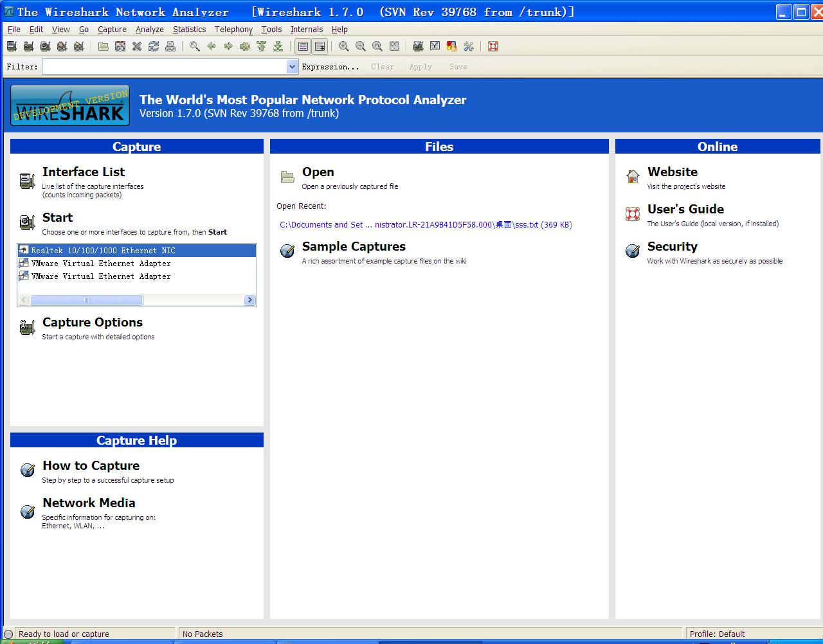Reload the capture file via toolbar
The height and width of the screenshot is (644, 823).
point(153,46)
